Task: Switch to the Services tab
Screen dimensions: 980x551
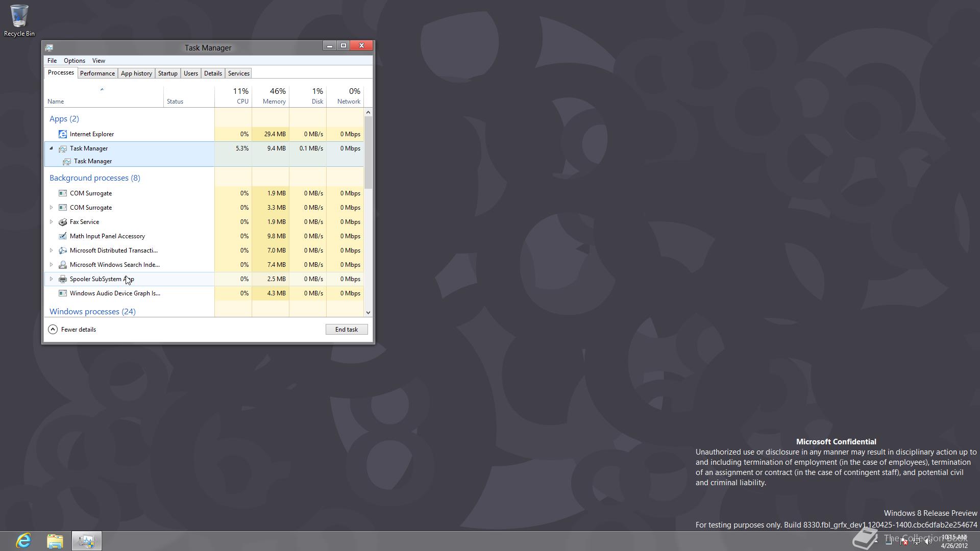Action: point(238,73)
